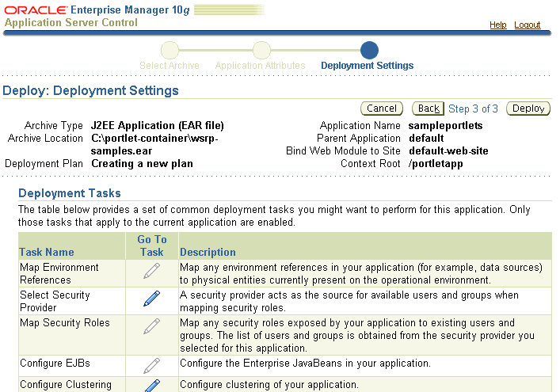Click the J2EE Application (EAR file) value

point(157,126)
